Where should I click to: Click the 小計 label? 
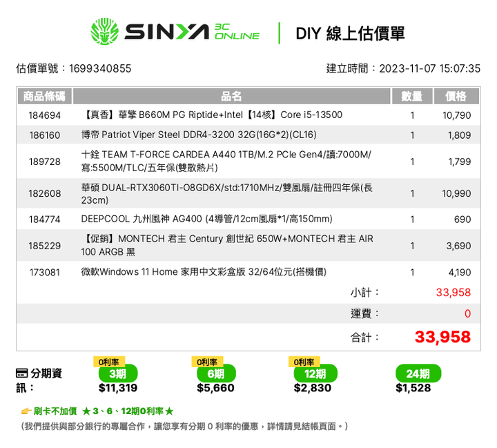pos(364,292)
